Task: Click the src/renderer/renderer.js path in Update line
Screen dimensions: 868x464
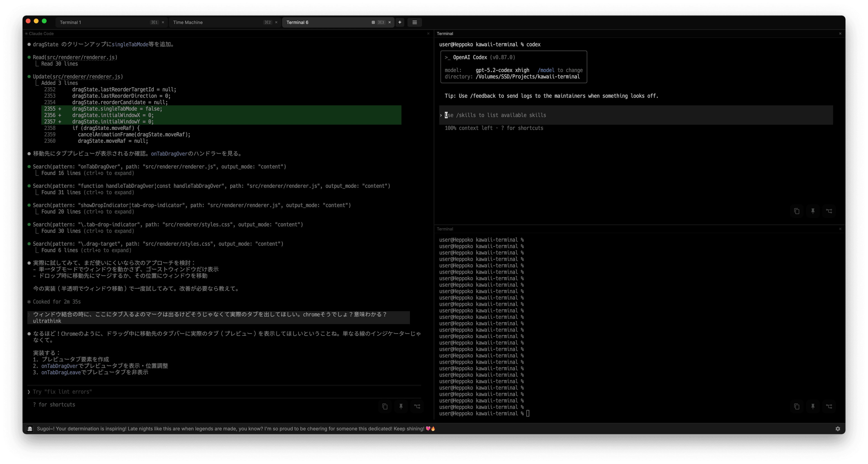Action: tap(86, 76)
